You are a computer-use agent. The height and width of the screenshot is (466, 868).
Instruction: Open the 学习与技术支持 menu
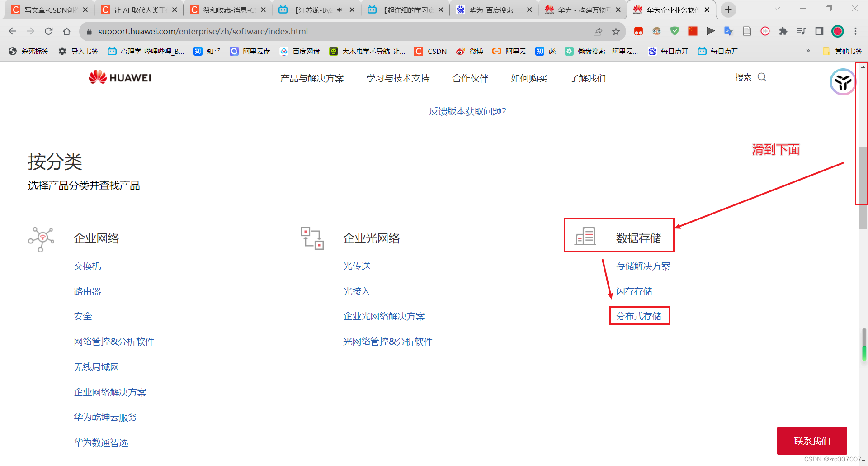(398, 78)
